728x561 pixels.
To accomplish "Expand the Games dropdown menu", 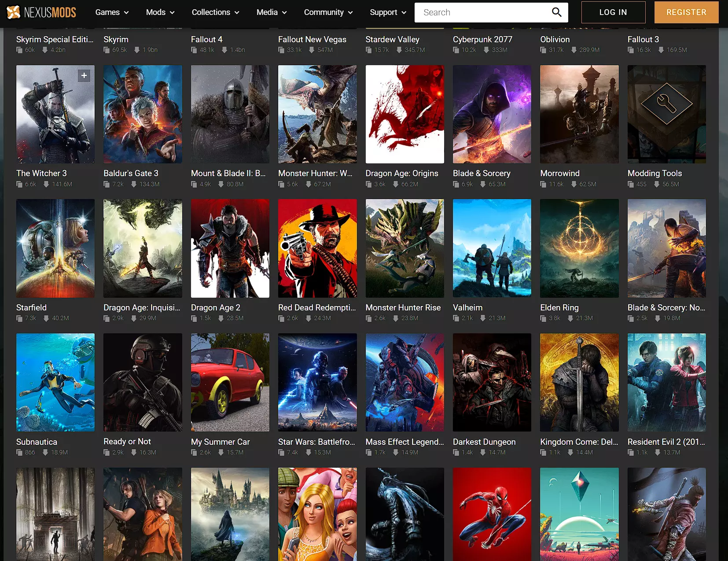I will pos(112,12).
